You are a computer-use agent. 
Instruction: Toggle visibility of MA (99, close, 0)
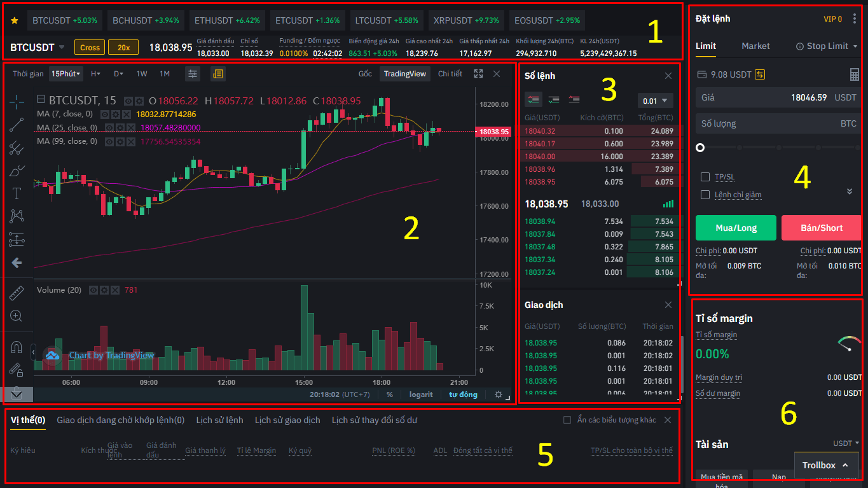109,141
